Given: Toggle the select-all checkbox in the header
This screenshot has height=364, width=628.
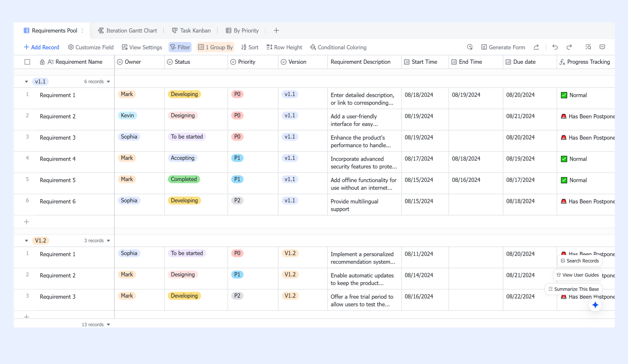Looking at the screenshot, I should coord(27,62).
